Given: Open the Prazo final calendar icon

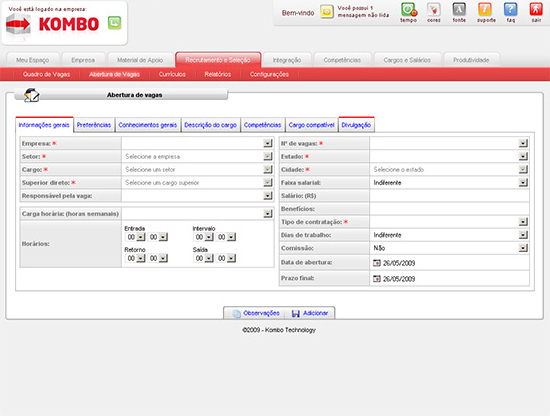Looking at the screenshot, I should coord(377,279).
